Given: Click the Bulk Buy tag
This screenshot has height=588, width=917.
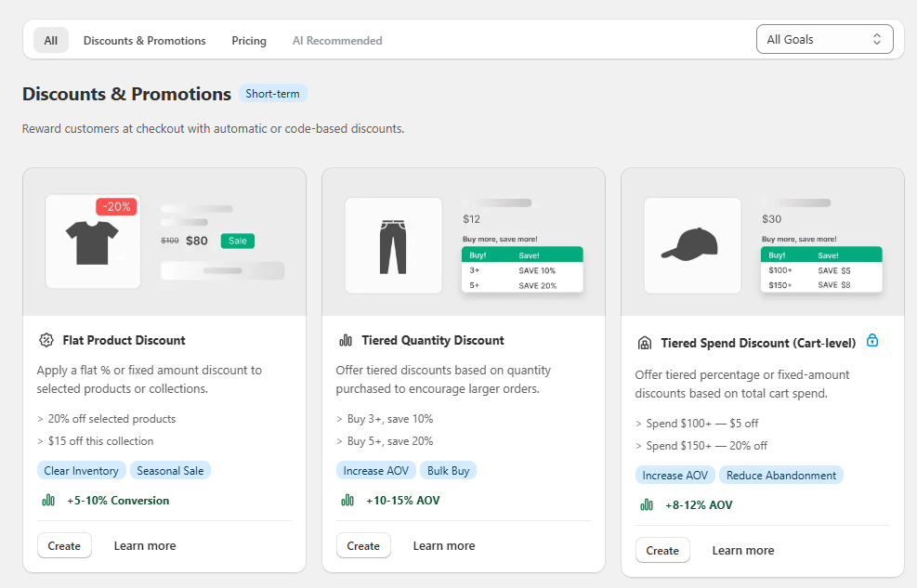Looking at the screenshot, I should (x=448, y=470).
